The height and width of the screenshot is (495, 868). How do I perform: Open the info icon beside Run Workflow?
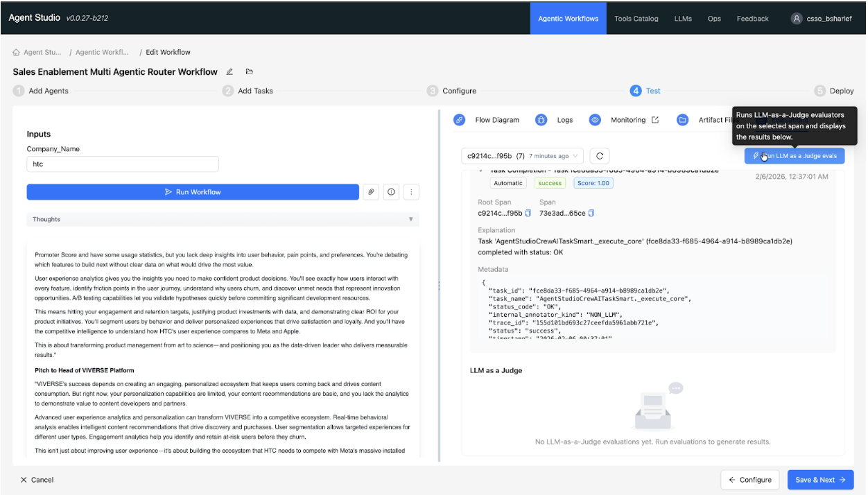[392, 192]
